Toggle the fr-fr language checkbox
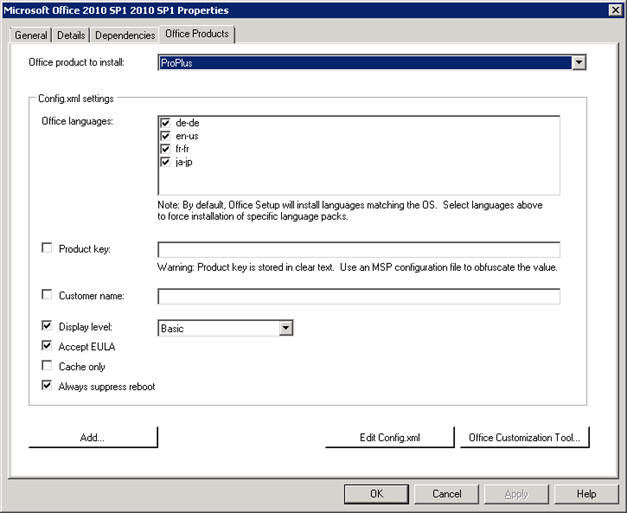 pyautogui.click(x=165, y=149)
